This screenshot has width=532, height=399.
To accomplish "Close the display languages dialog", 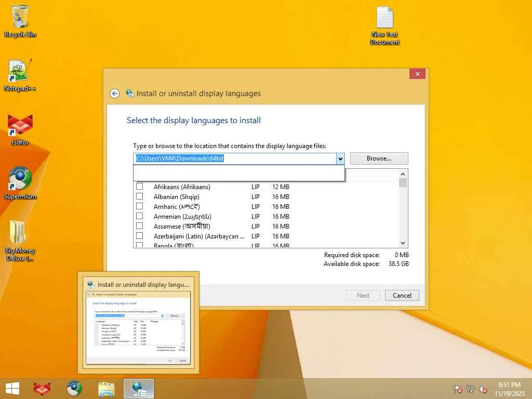I will click(418, 74).
